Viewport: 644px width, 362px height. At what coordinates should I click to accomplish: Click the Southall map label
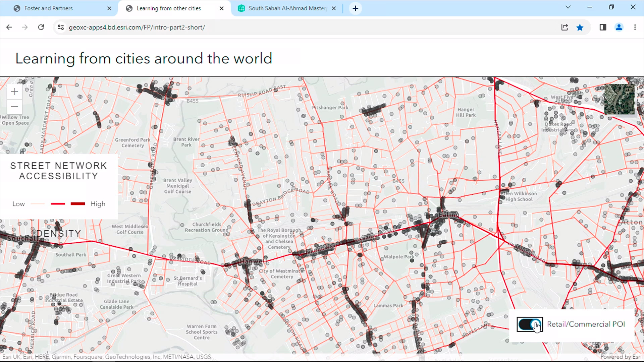[x=22, y=238]
